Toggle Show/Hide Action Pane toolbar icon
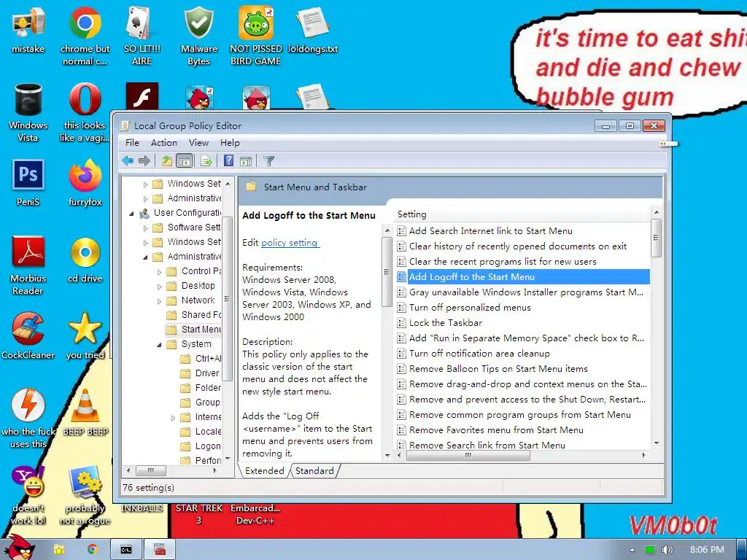Viewport: 747px width, 560px height. pyautogui.click(x=246, y=161)
